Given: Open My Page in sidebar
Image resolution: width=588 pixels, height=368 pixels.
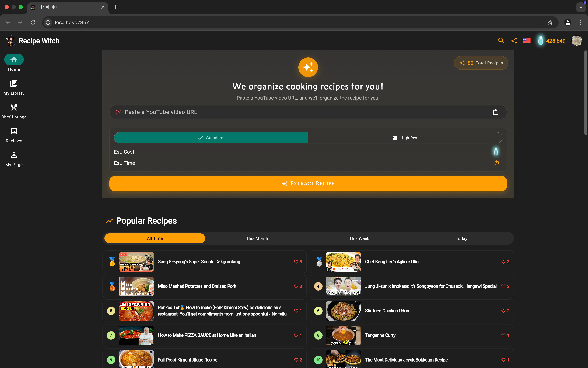Looking at the screenshot, I should point(14,159).
